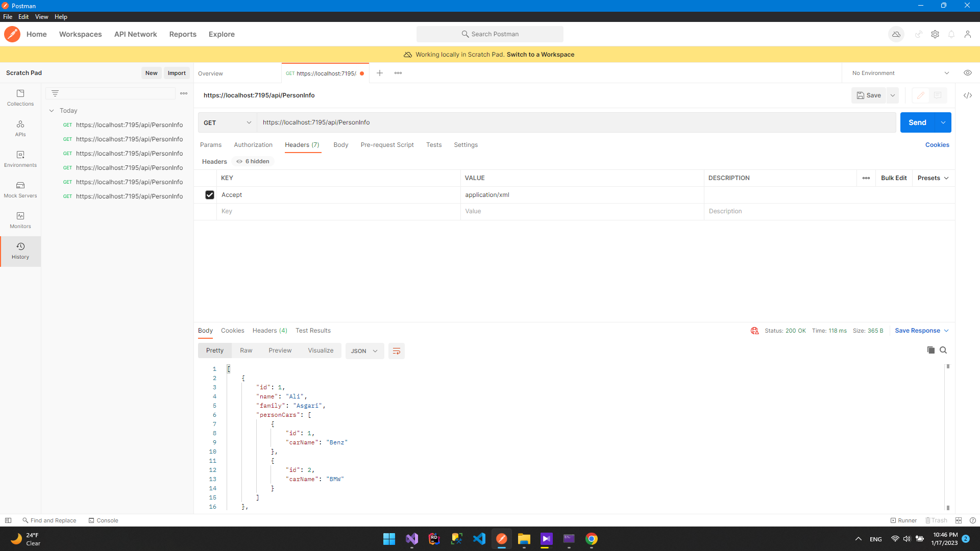Open headers table column options menu

click(x=866, y=178)
